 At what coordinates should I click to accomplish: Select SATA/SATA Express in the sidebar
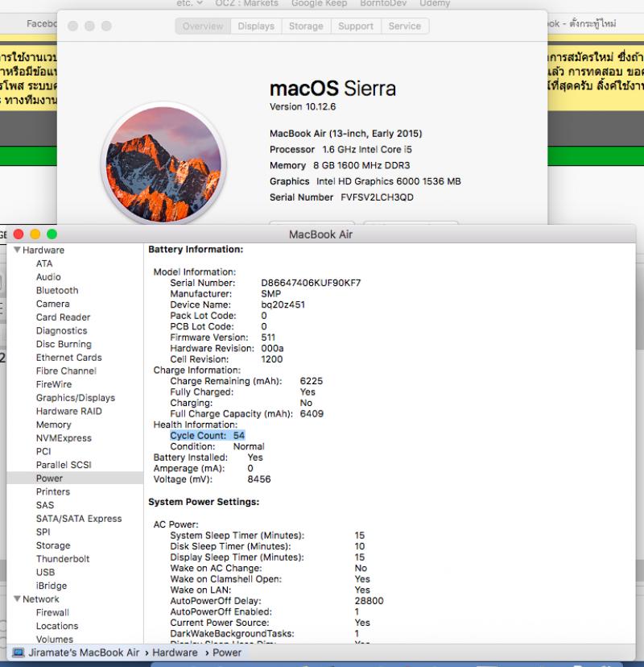(79, 519)
